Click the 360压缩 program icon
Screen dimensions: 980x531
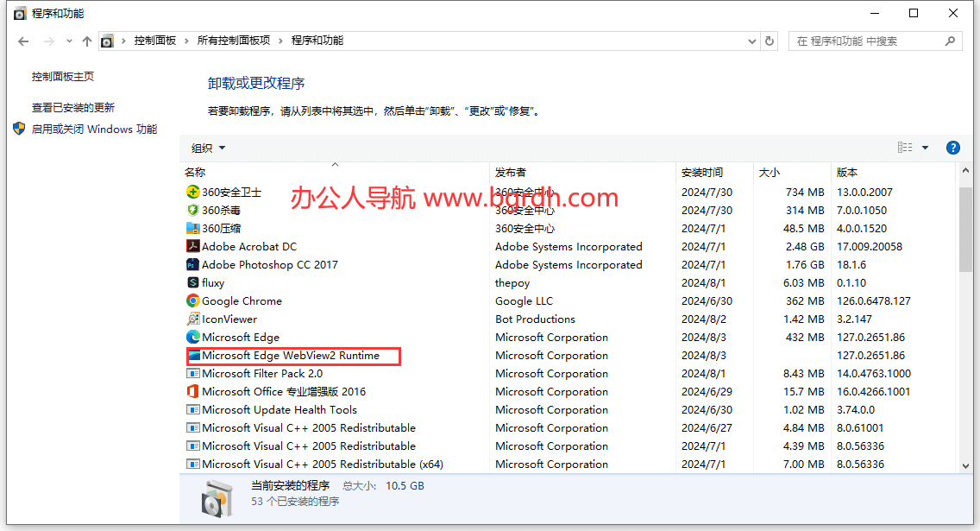point(193,228)
